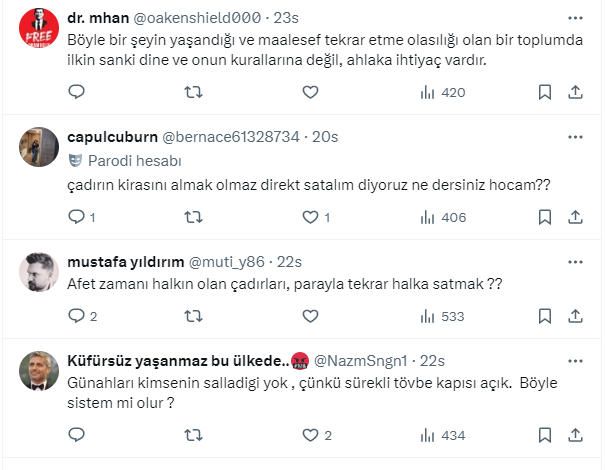Bookmark the Küfürsüz yaşanmaz tweet
This screenshot has width=605, height=470.
(x=545, y=435)
